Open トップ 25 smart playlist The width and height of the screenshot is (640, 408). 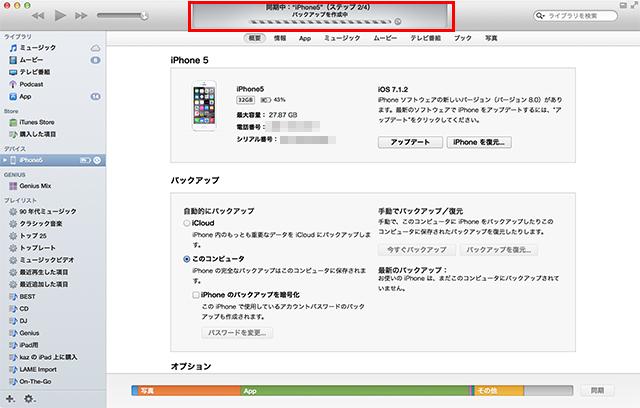pos(28,236)
